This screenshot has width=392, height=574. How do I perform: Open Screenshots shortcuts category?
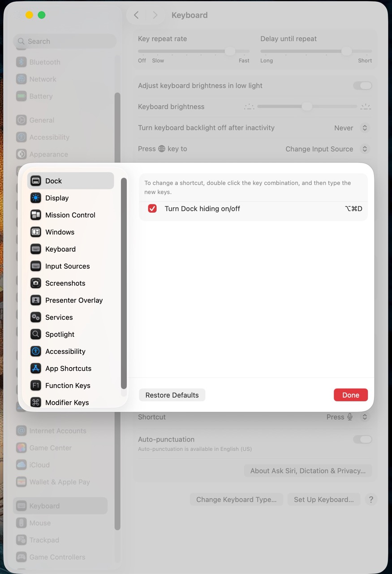71,283
